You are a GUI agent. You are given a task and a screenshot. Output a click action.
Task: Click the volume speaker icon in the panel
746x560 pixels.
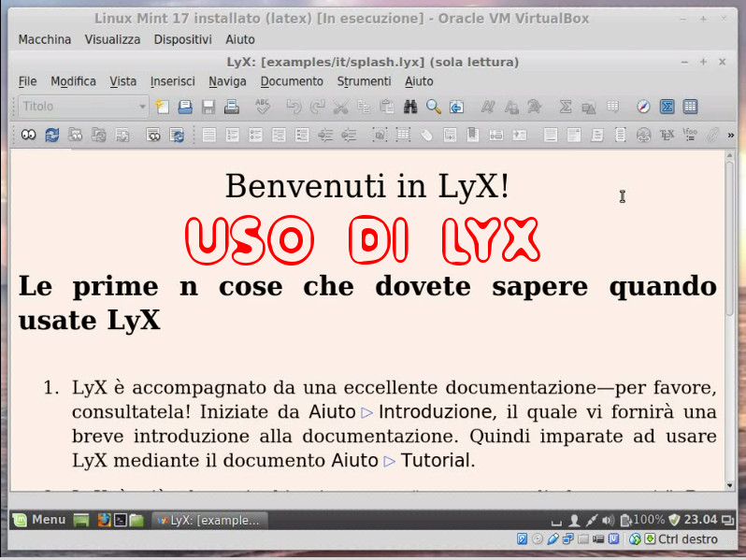coord(608,520)
